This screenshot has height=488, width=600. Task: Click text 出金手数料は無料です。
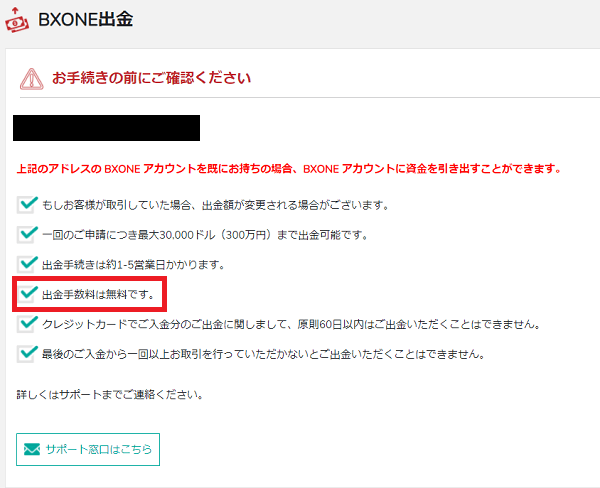(98, 294)
